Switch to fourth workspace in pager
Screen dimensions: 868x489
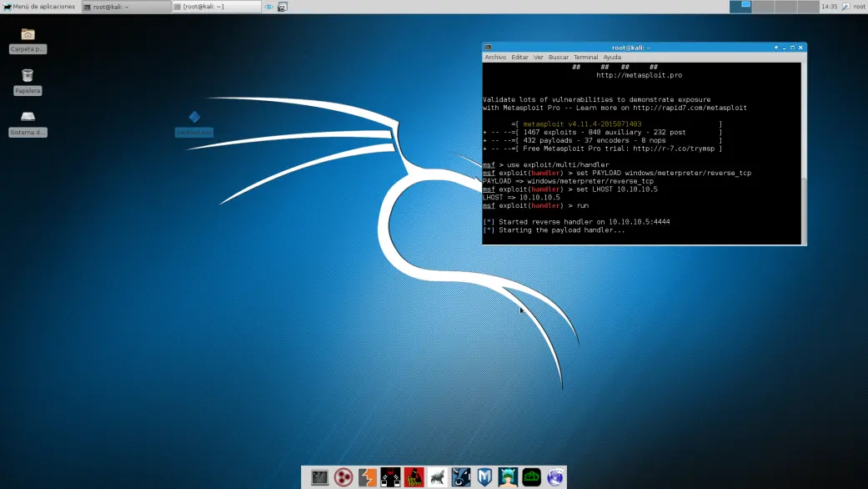pyautogui.click(x=808, y=7)
